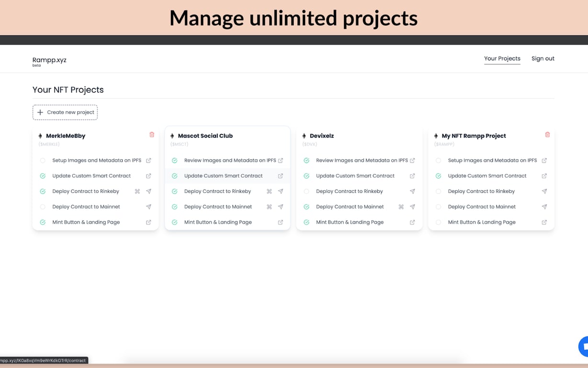Mark Deploy Contract to Mainnet complete on My NFT Rampp Project
The width and height of the screenshot is (588, 368).
pos(438,207)
